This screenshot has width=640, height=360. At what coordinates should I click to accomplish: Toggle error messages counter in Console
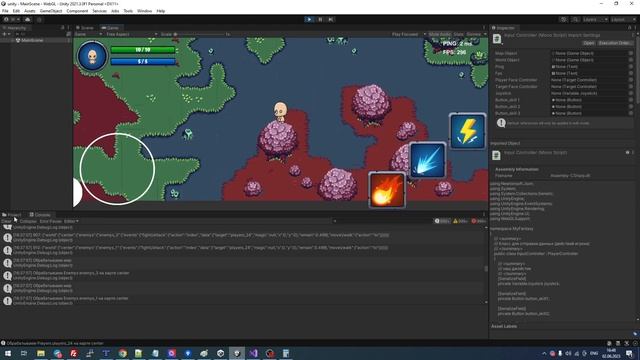(x=478, y=221)
